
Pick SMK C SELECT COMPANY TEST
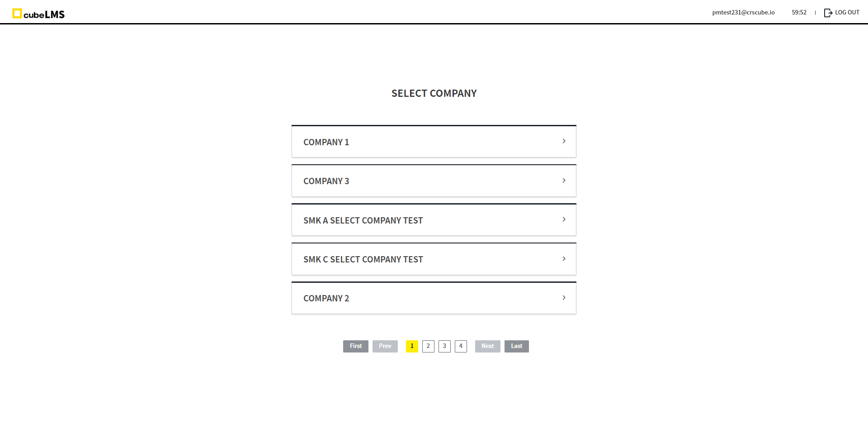[363, 259]
